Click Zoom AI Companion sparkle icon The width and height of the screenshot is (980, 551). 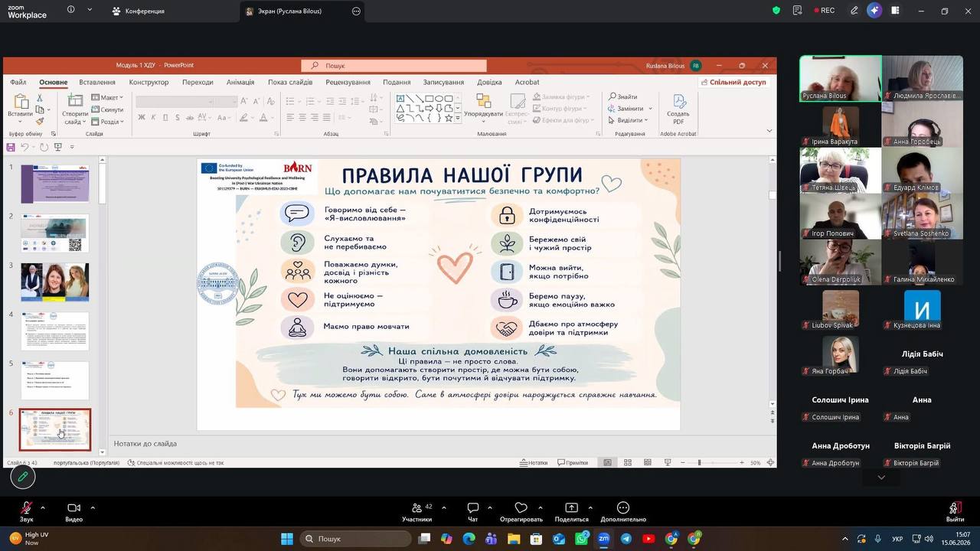875,11
